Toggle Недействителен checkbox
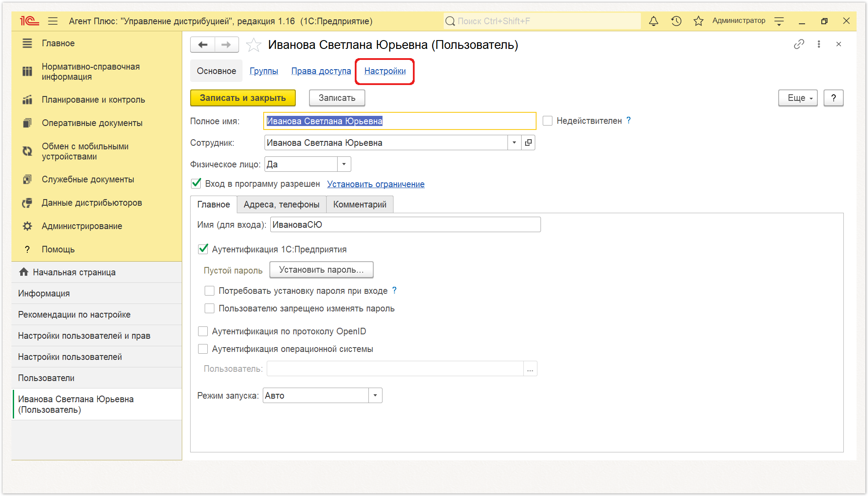 coord(548,121)
